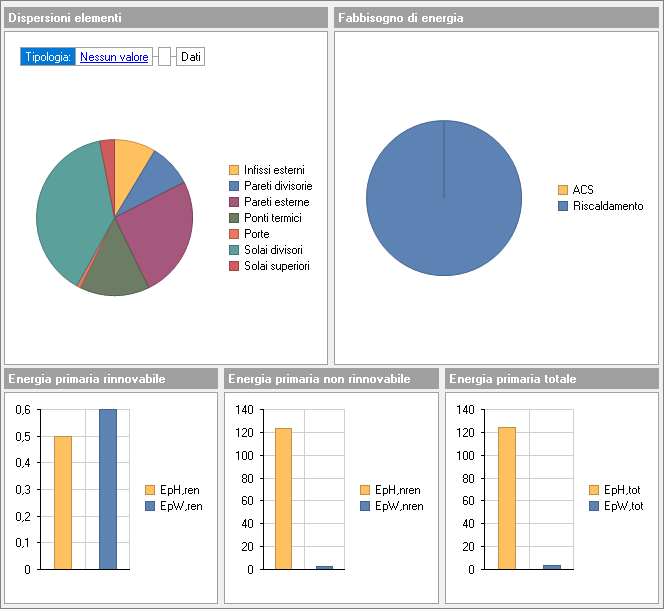This screenshot has height=609, width=664.
Task: Click the Pareti divisorie legend swatch
Action: click(234, 186)
